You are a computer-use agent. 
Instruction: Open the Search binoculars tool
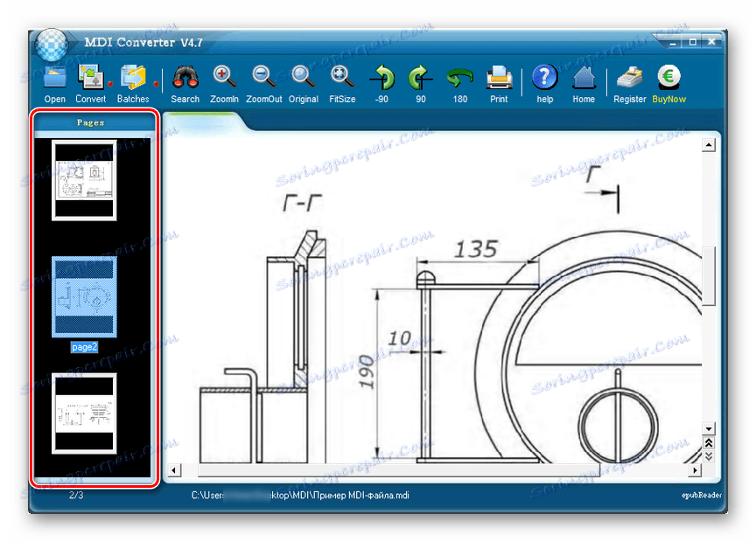(185, 78)
